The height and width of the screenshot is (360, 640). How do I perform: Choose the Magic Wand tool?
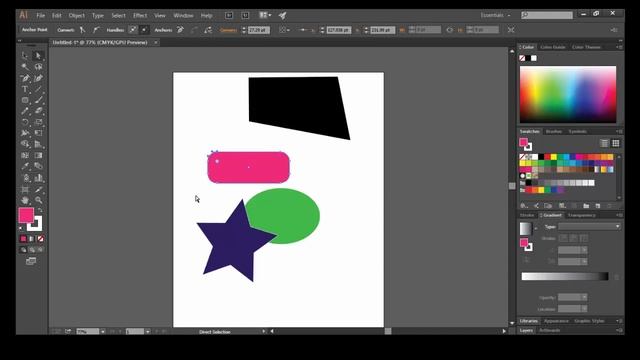pyautogui.click(x=25, y=67)
